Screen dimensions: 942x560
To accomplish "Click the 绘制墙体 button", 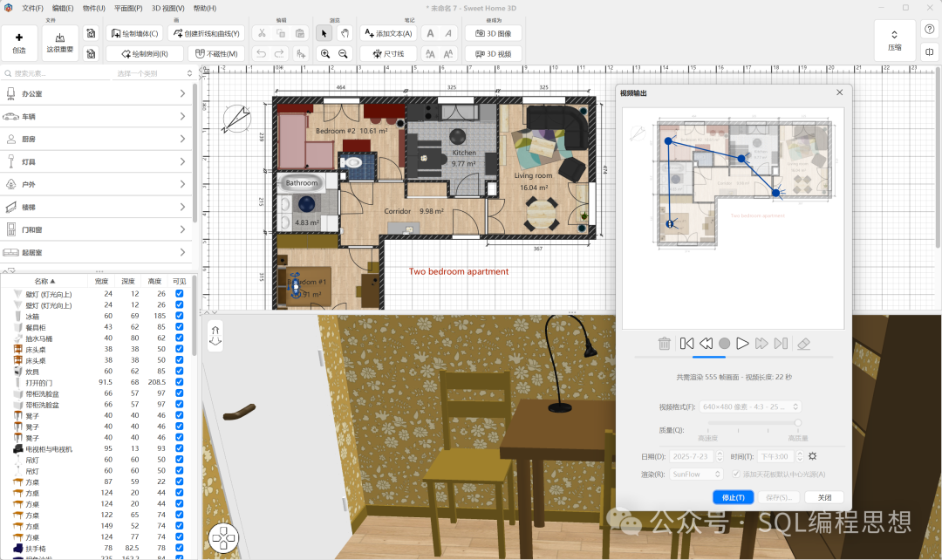I will pyautogui.click(x=134, y=33).
